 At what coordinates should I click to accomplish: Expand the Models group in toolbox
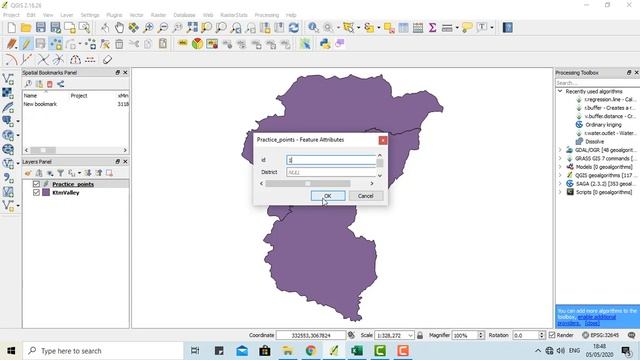560,167
